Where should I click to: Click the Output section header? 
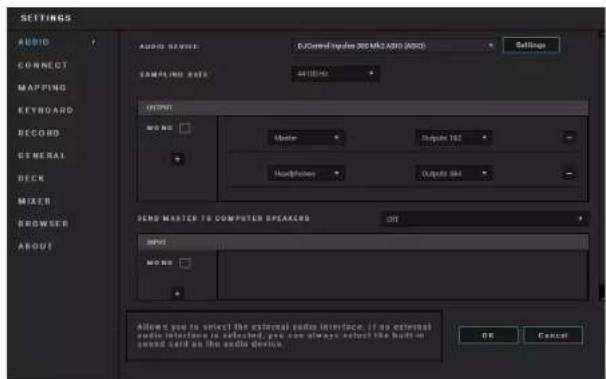coord(363,107)
